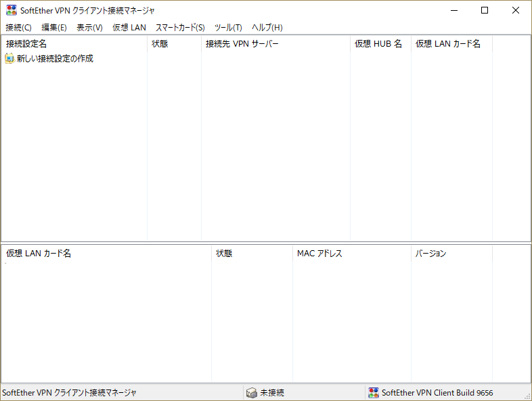Open the 仮想 LAN menu
This screenshot has width=532, height=401.
129,28
